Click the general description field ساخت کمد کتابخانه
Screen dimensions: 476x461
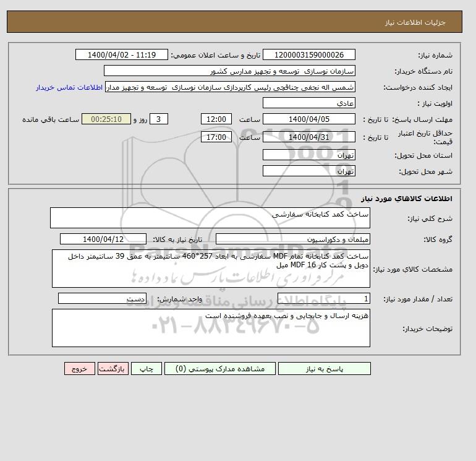pyautogui.click(x=210, y=218)
